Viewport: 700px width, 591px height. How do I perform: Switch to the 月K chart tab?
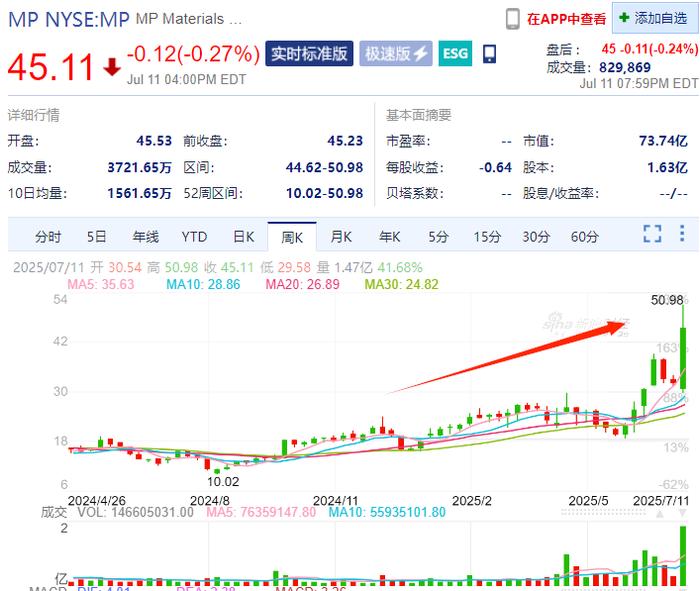pyautogui.click(x=341, y=237)
